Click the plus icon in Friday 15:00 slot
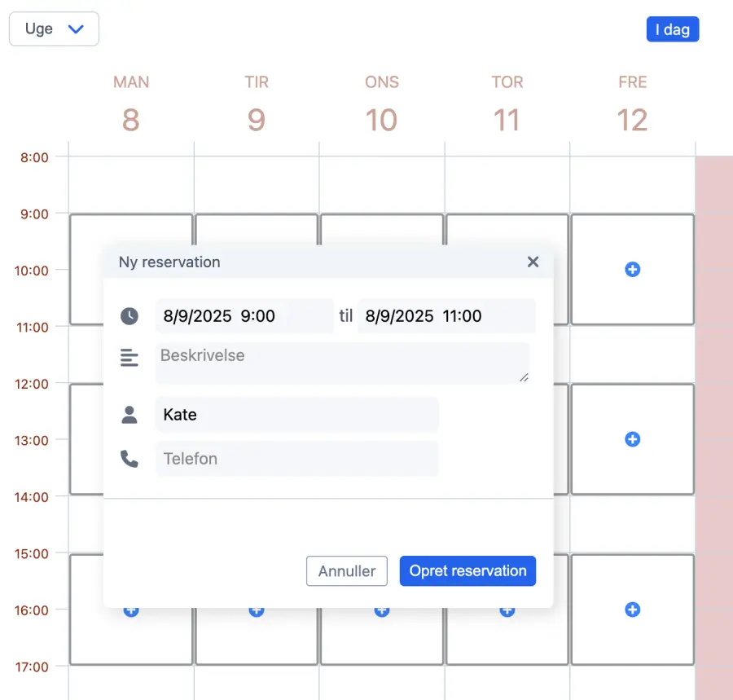 [632, 610]
